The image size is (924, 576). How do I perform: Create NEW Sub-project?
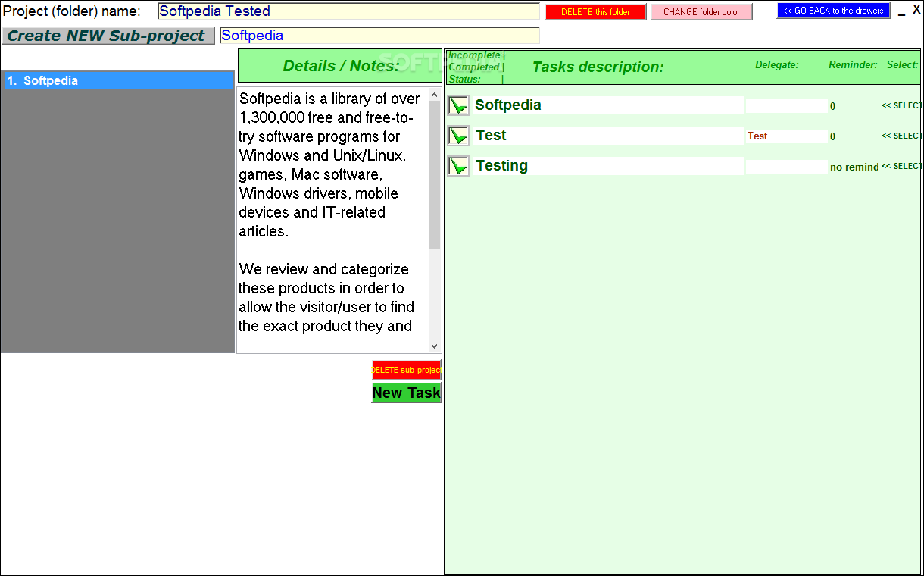(108, 36)
